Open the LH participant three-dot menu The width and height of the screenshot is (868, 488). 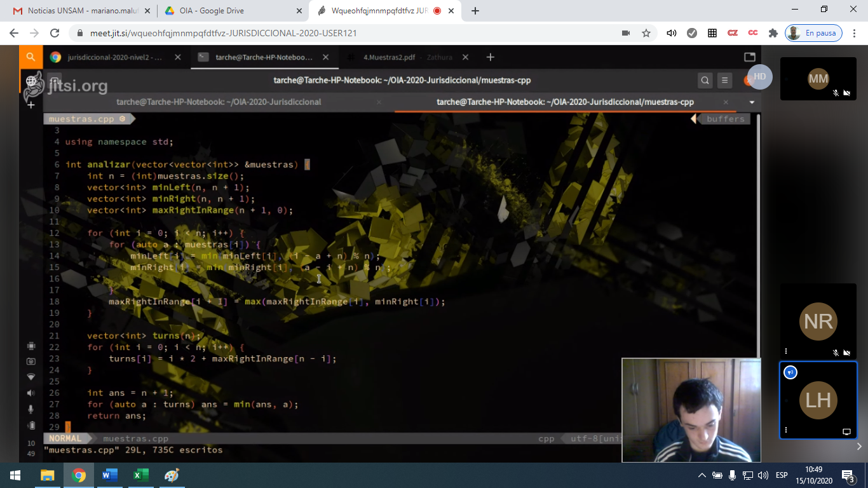pyautogui.click(x=786, y=430)
